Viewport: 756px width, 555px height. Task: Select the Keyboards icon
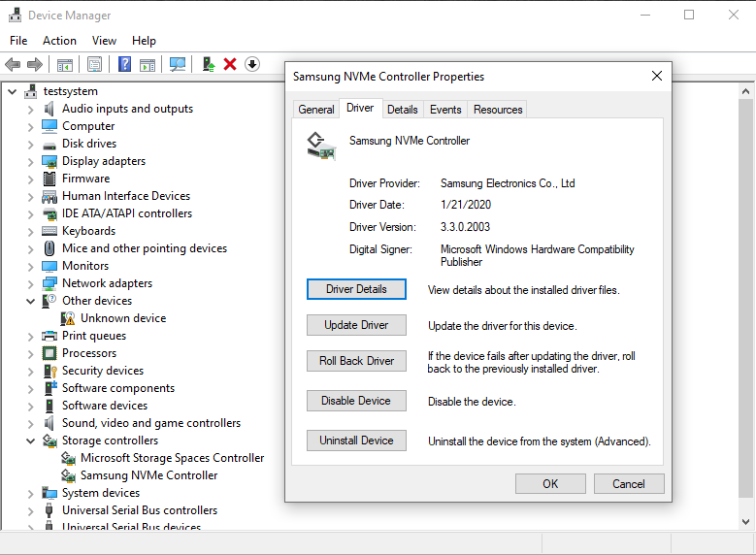49,231
